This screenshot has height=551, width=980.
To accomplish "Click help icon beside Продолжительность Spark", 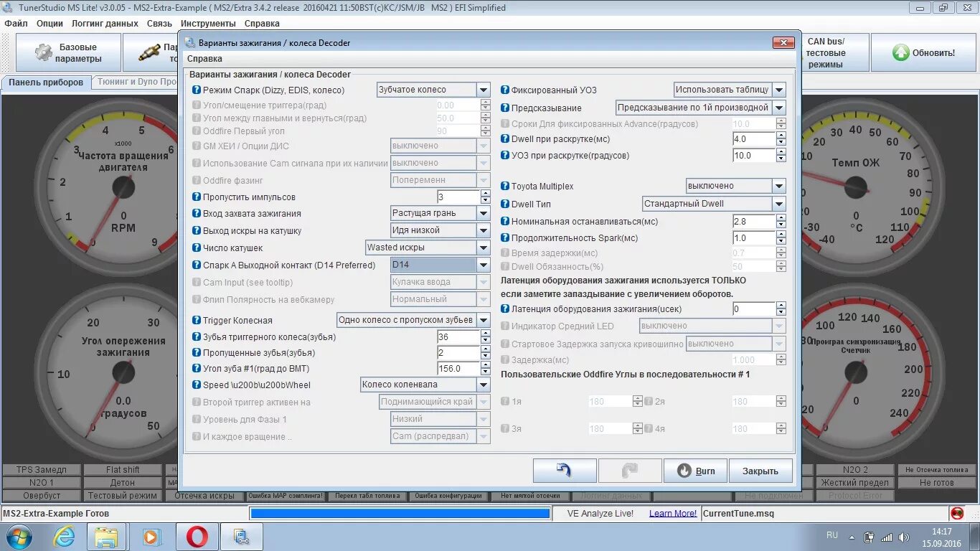I will [x=505, y=238].
